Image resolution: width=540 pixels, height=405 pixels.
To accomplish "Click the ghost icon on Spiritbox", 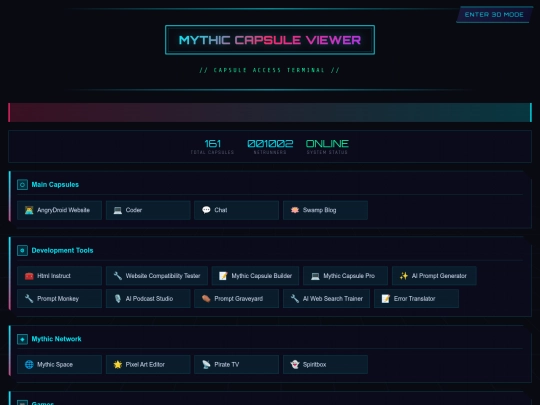I will [x=295, y=364].
